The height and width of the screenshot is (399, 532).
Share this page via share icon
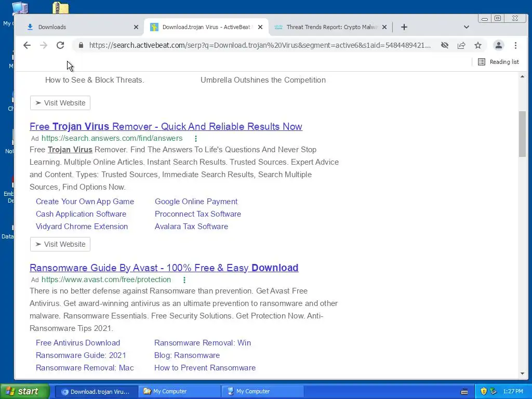click(461, 45)
